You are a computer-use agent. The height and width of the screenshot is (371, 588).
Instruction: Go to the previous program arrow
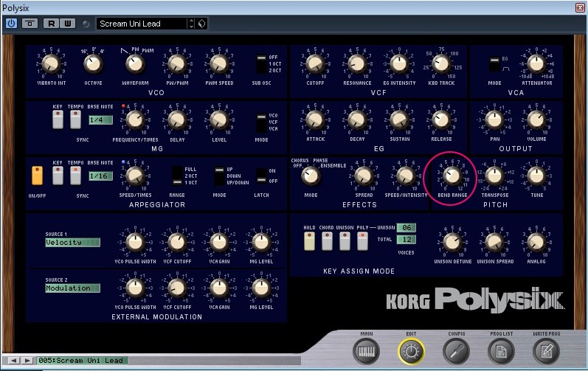tap(13, 361)
